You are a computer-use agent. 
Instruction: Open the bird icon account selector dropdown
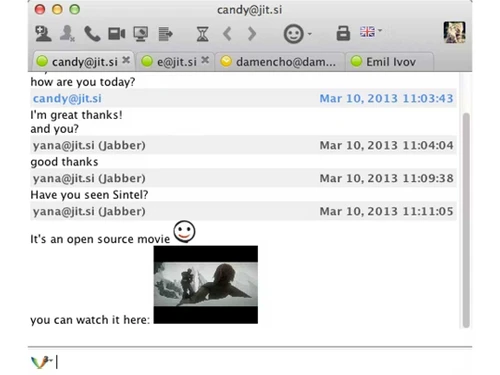click(x=41, y=362)
